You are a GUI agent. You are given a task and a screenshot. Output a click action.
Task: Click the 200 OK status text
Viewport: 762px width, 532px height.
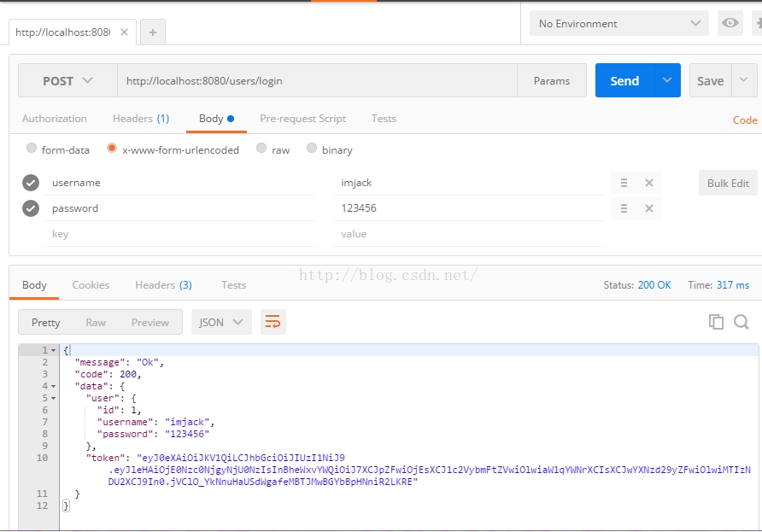654,285
